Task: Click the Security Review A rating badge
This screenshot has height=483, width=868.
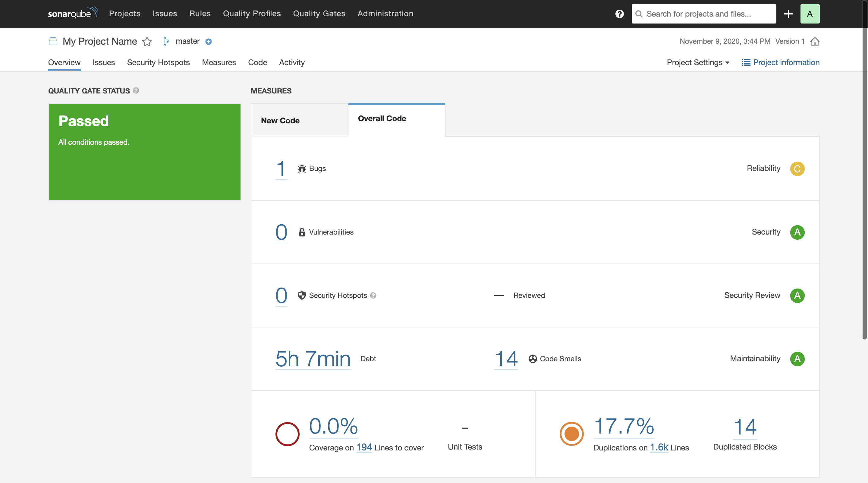Action: tap(797, 295)
